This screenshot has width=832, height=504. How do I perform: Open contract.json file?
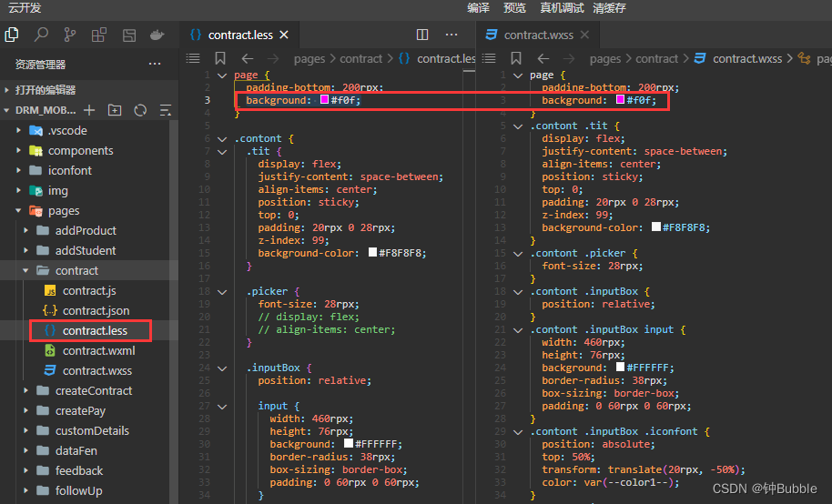point(96,310)
